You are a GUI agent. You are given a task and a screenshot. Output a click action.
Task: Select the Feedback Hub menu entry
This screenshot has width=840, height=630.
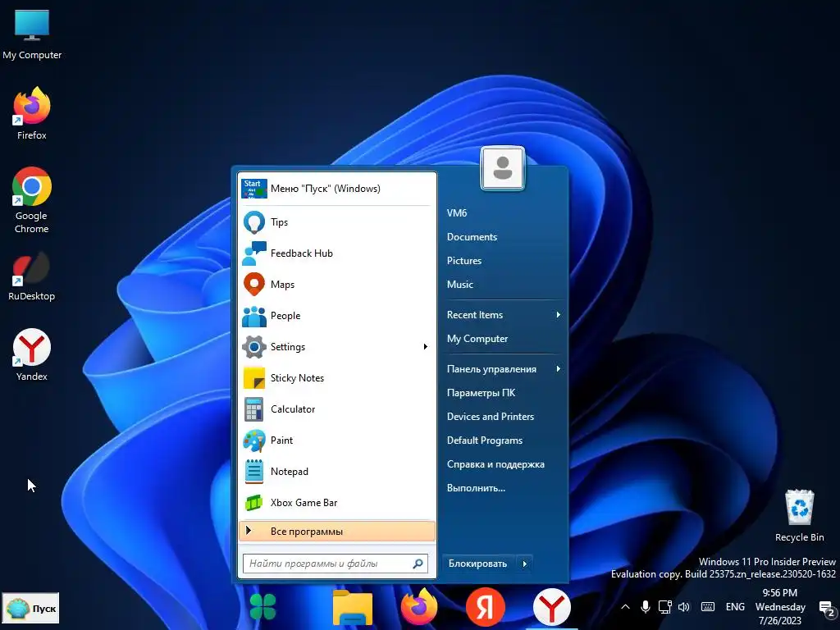(336, 253)
